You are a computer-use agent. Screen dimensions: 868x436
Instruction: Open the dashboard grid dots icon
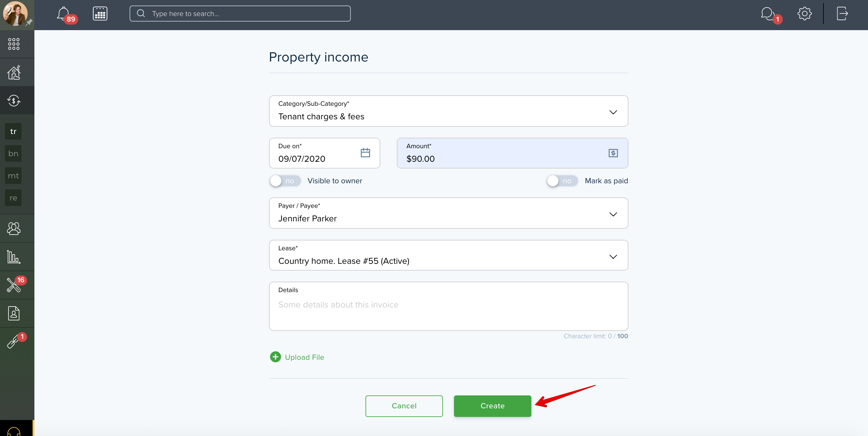[x=14, y=44]
